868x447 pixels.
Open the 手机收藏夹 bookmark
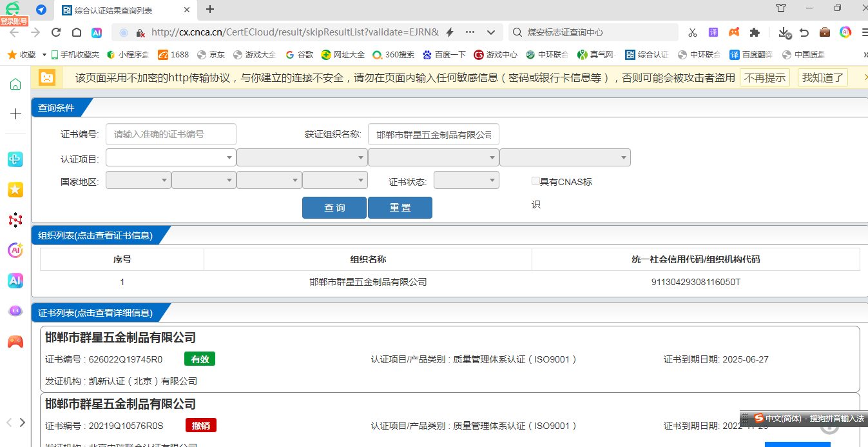tap(75, 55)
